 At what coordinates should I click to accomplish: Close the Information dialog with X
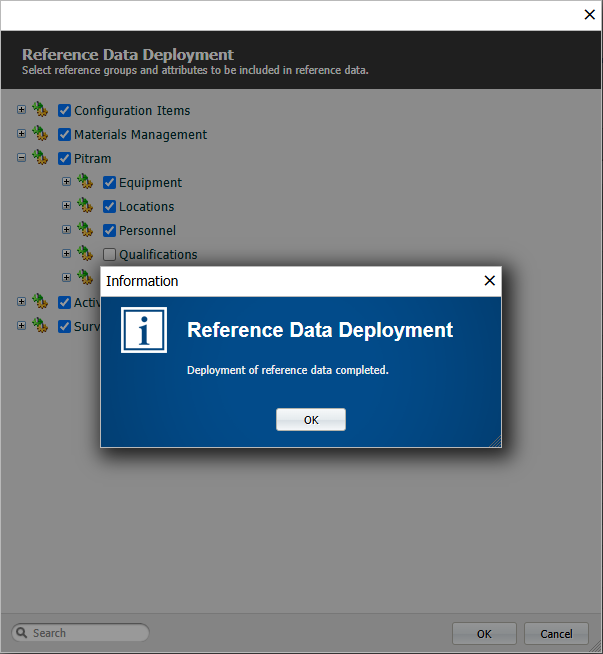(489, 281)
